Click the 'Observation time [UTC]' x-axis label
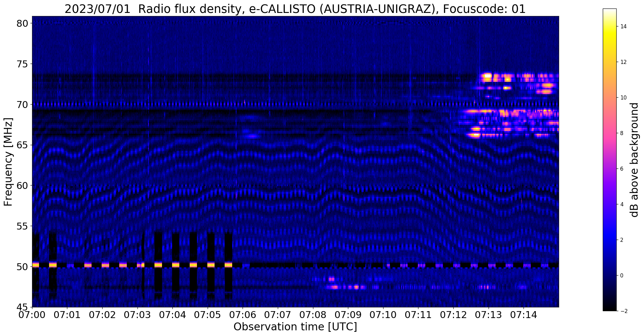The width and height of the screenshot is (644, 336). [295, 327]
